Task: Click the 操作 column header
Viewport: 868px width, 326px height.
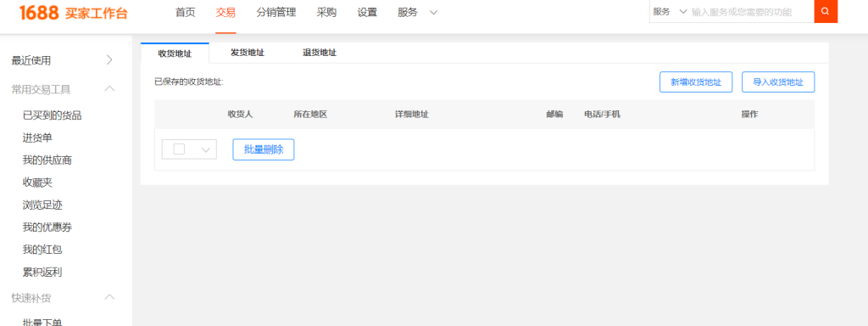Action: pyautogui.click(x=749, y=115)
